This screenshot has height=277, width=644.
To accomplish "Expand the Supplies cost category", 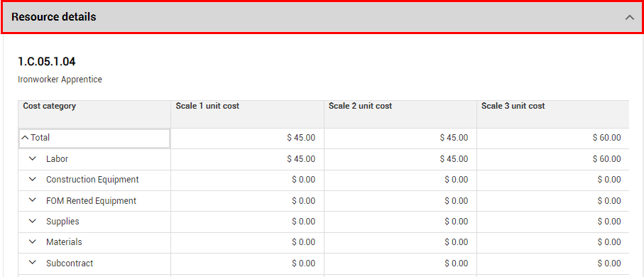I will coord(33,221).
